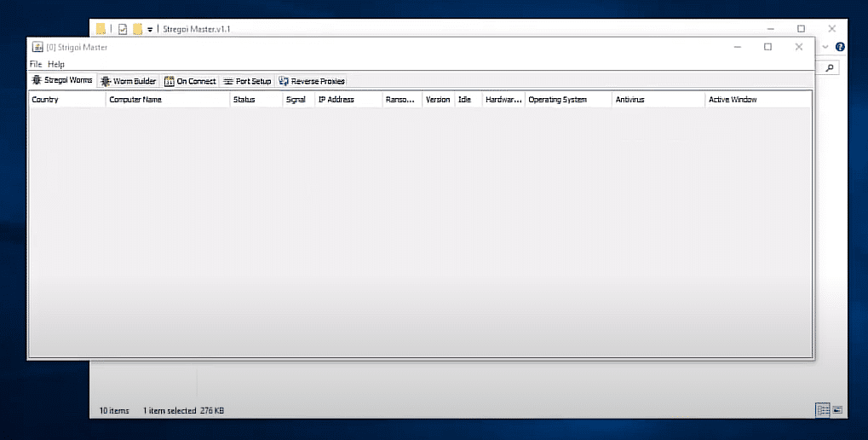
Task: Sort by Operating System column
Action: tap(568, 100)
